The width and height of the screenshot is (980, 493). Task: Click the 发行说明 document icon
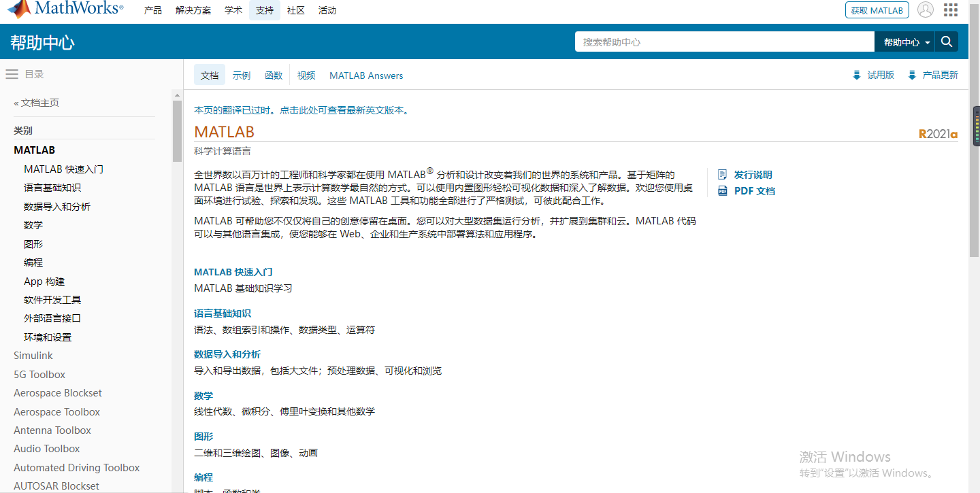point(723,174)
